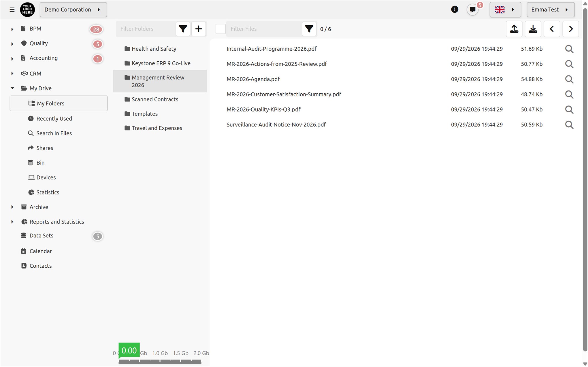Apply the folder filter funnel

click(183, 29)
